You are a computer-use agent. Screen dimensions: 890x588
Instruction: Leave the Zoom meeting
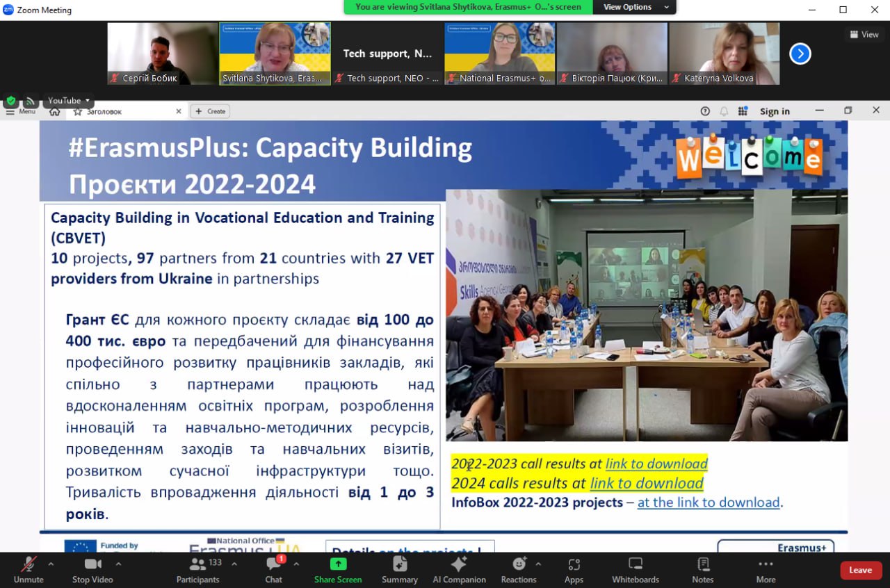click(861, 570)
